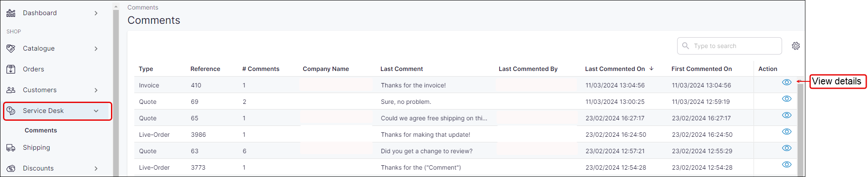View details for Live-Order 3986 row

[786, 132]
